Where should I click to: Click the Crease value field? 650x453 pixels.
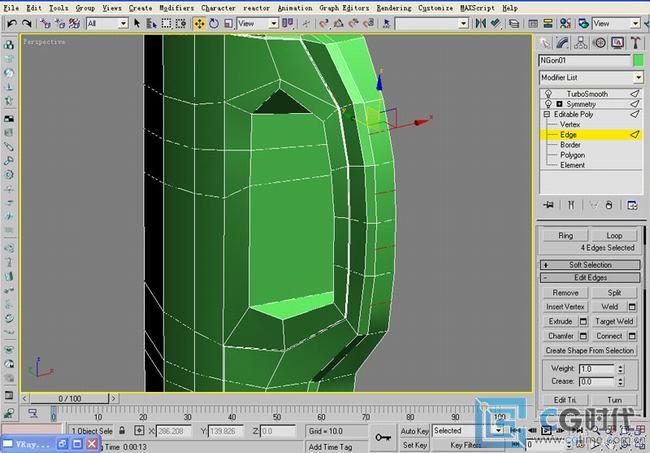pos(596,381)
